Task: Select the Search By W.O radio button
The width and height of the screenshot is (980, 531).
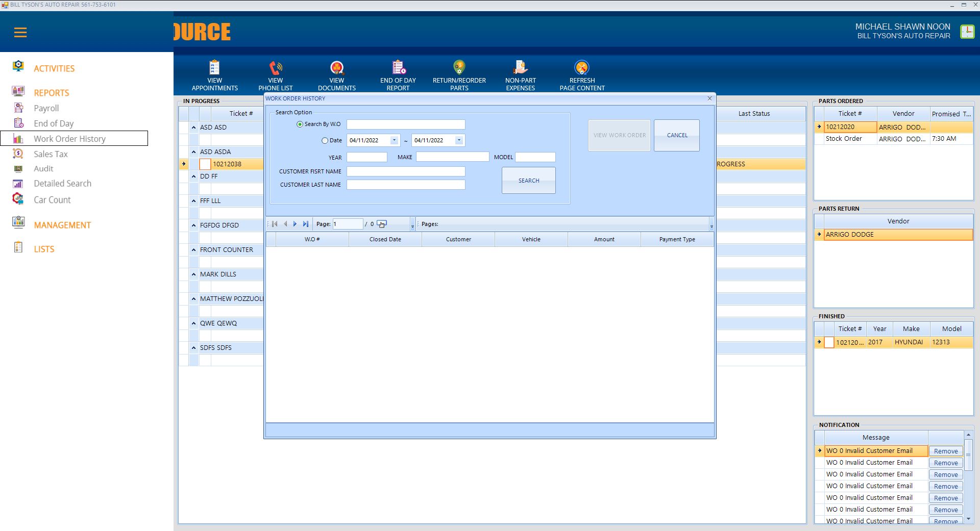Action: click(x=300, y=124)
